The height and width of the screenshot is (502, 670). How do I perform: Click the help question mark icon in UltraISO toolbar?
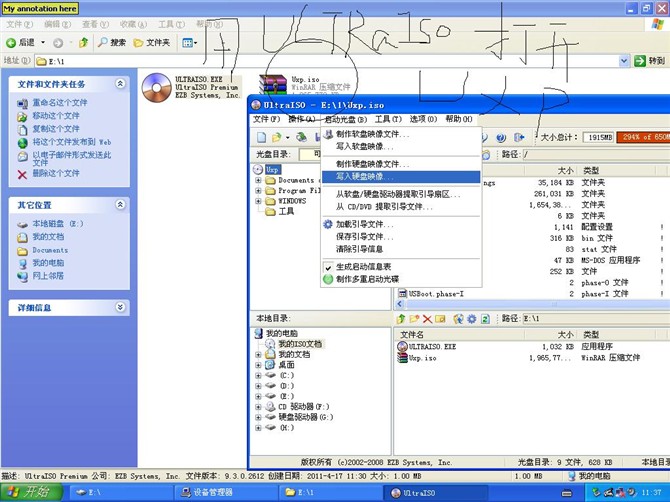click(x=499, y=137)
